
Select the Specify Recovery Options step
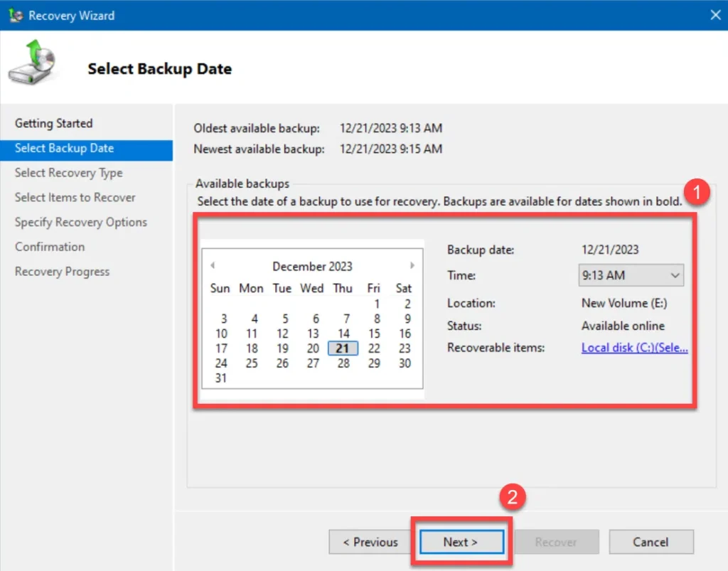coord(81,222)
